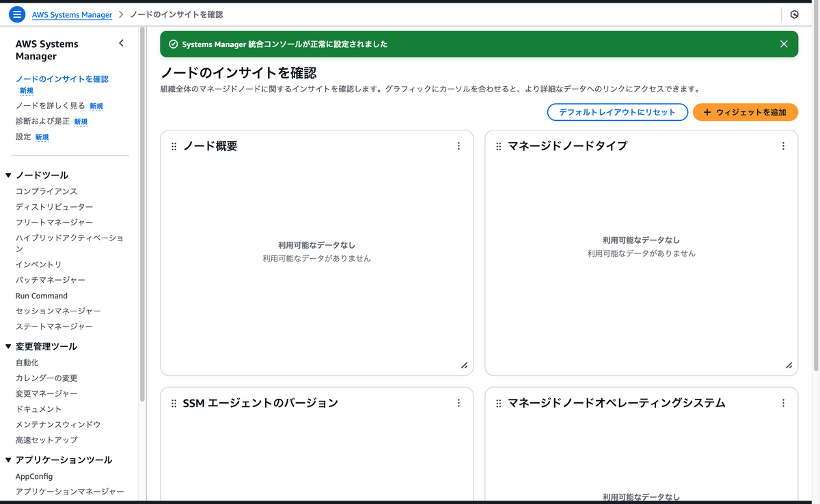The image size is (820, 504).
Task: Open マネージドノードオペレーティングシステム three-dot menu
Action: coord(783,403)
